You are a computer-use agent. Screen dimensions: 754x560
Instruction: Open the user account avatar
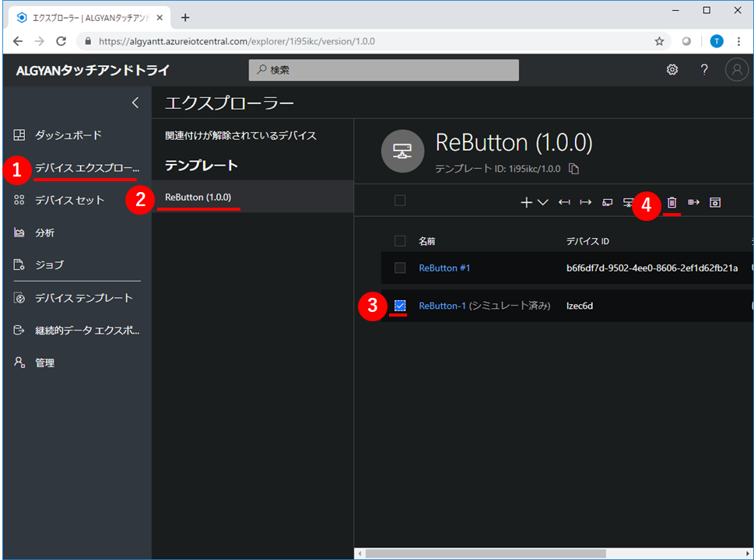click(x=737, y=70)
